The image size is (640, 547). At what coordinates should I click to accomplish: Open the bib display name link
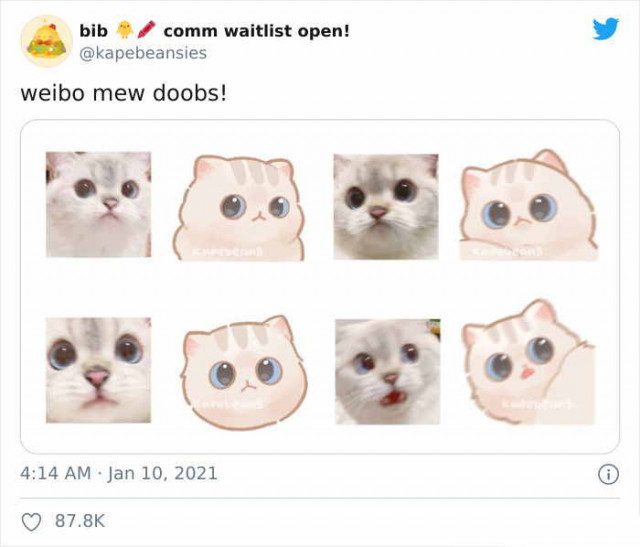[x=93, y=31]
